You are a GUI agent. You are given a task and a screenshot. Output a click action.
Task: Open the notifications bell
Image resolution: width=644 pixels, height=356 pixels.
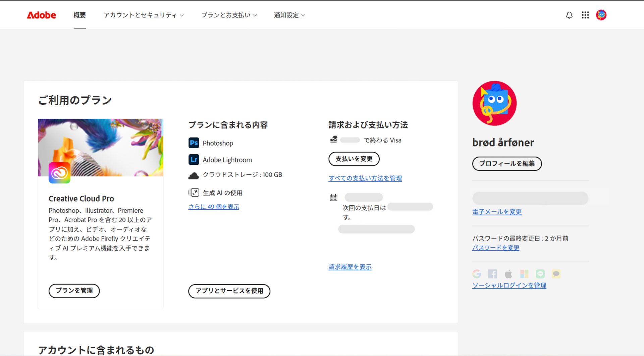569,15
